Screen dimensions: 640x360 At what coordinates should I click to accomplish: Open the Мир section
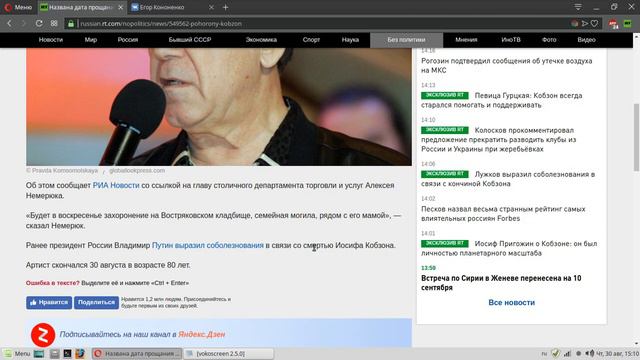pos(91,40)
